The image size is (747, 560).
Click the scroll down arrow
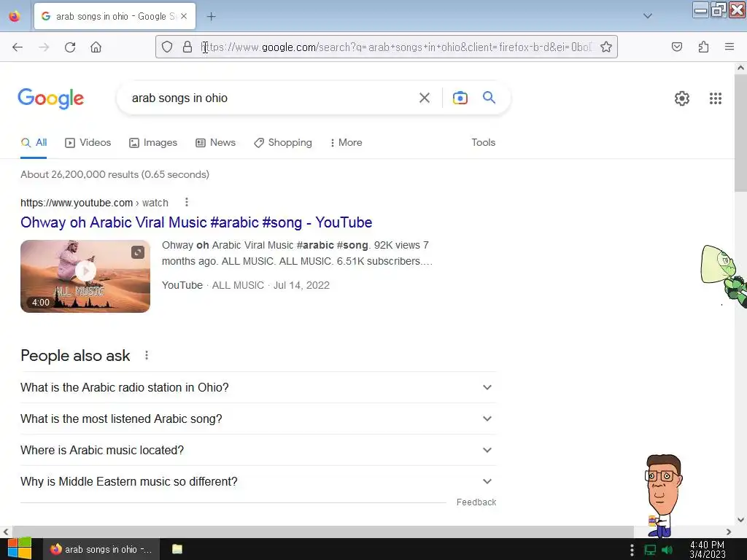click(740, 520)
